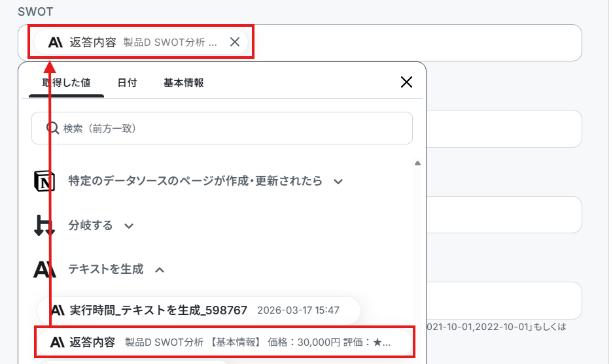613x364 pixels.
Task: Click the Notion icon beside 特定のデータソース
Action: (44, 181)
